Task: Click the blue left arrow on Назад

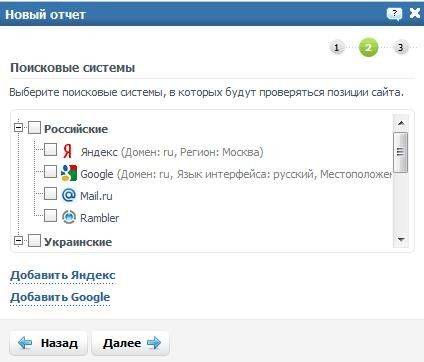Action: point(25,342)
